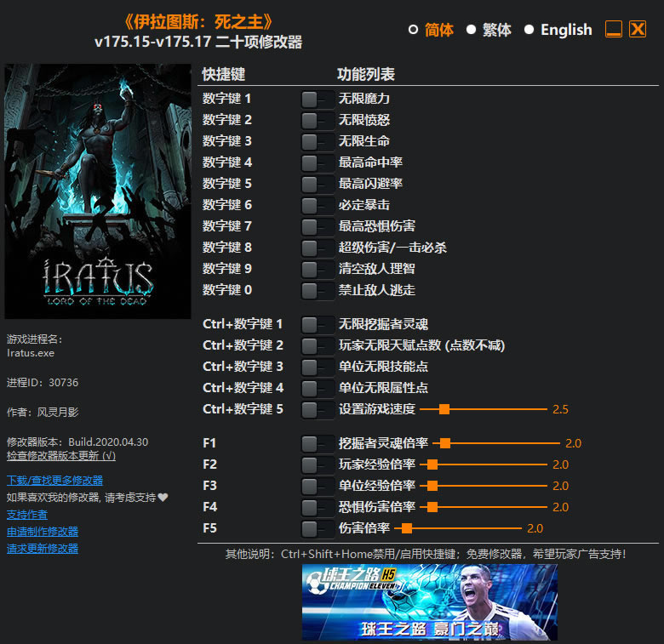Toggle 最高恐惧伤害 switch

click(x=318, y=227)
